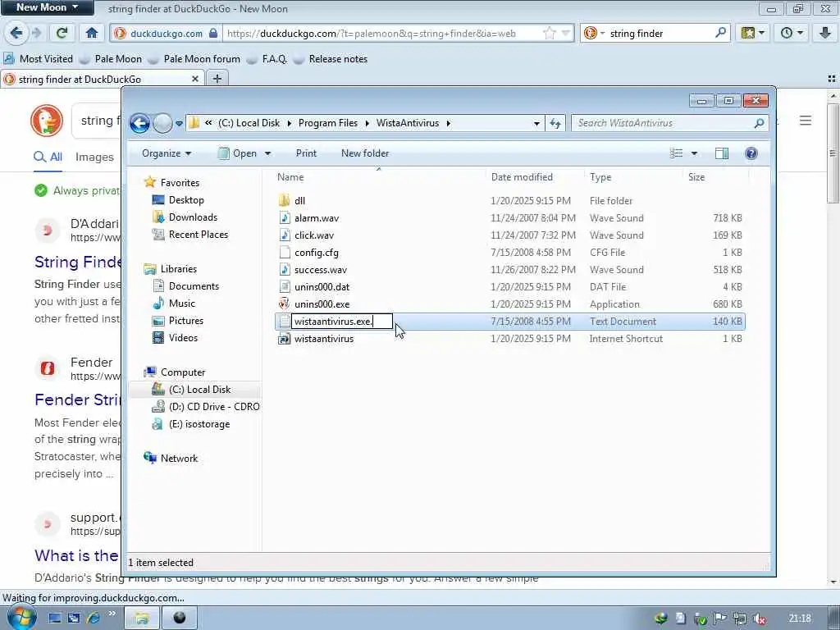The width and height of the screenshot is (840, 630).
Task: Click the muted volume tray icon
Action: point(760,619)
